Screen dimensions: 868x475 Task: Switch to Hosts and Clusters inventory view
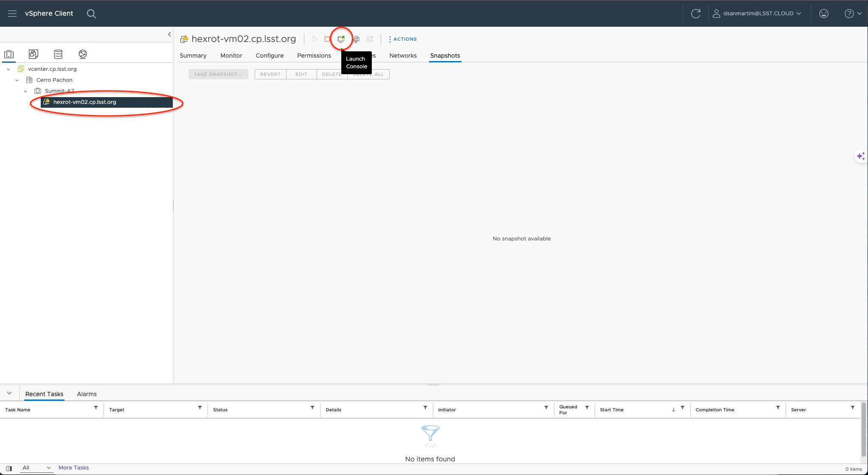coord(9,54)
